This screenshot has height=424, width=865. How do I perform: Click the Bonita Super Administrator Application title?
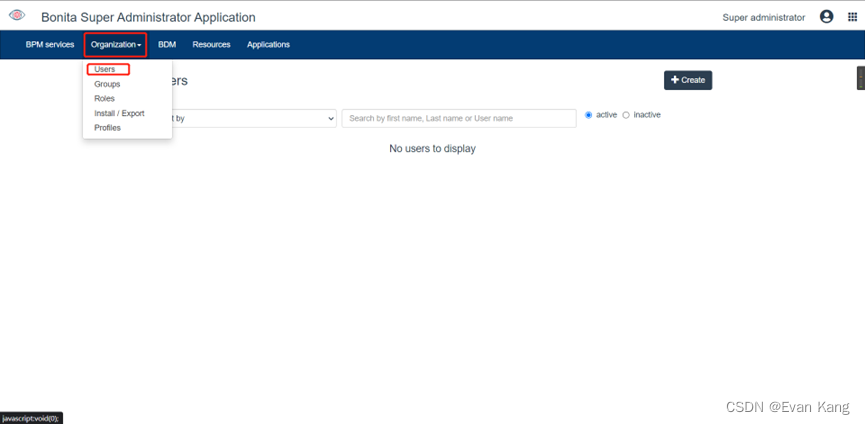pos(148,18)
